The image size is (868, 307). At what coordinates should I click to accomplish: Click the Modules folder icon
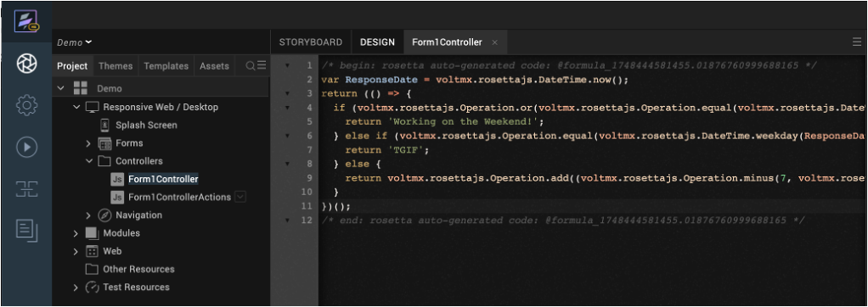tap(92, 233)
